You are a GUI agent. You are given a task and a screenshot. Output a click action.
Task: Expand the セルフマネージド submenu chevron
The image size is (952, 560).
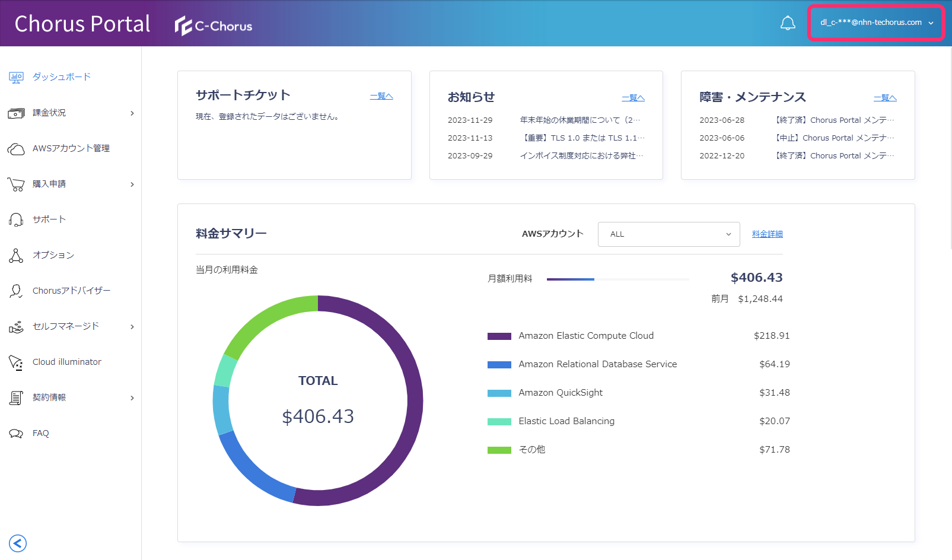click(x=132, y=327)
